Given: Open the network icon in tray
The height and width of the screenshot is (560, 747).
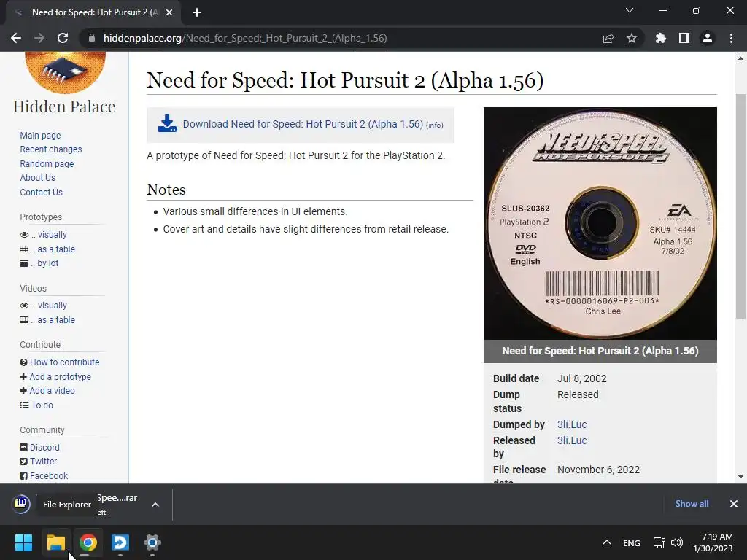Looking at the screenshot, I should [659, 542].
